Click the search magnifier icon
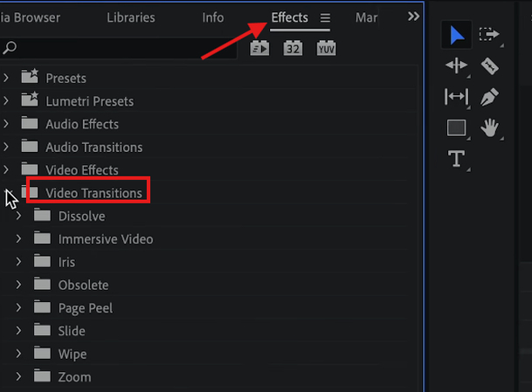The width and height of the screenshot is (532, 392). (10, 48)
